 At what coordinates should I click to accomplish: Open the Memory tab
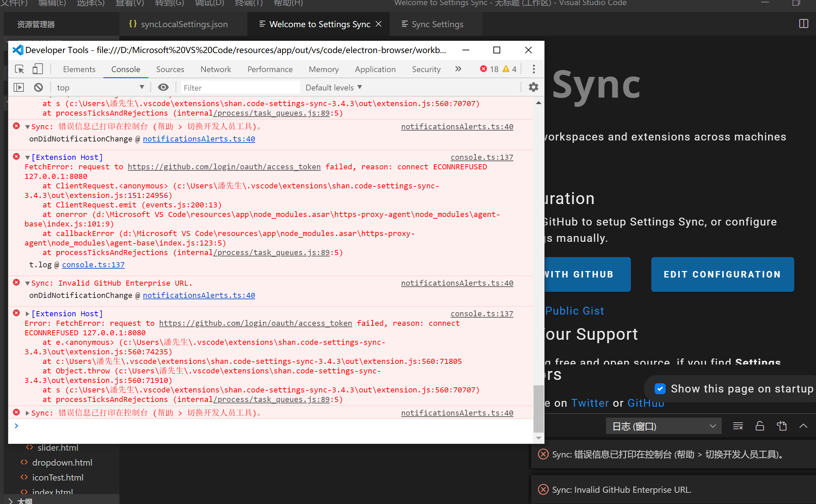(x=324, y=69)
